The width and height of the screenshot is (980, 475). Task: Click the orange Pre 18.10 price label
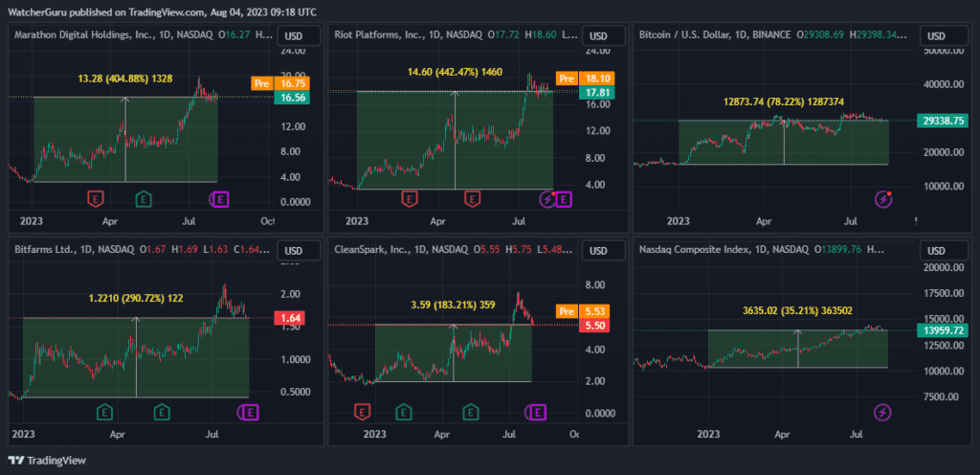pos(584,79)
